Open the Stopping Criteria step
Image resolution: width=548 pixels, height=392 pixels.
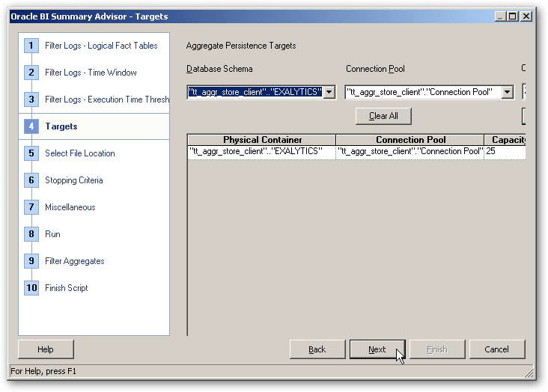coord(74,180)
